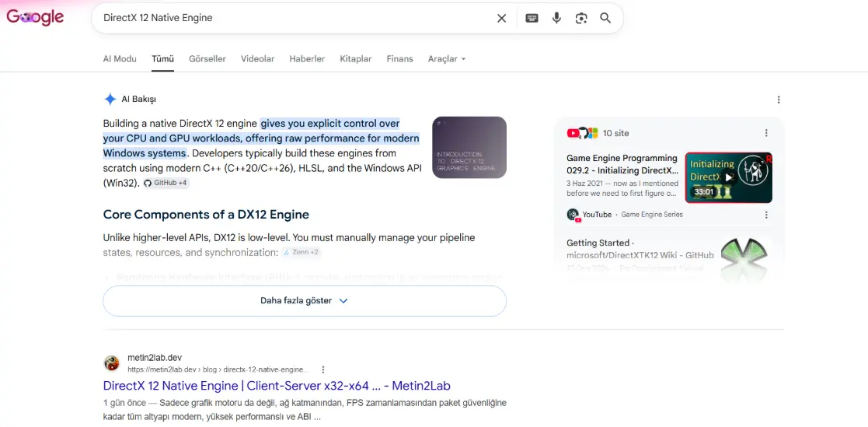Start voice search with microphone icon
The height and width of the screenshot is (427, 868).
(x=557, y=18)
